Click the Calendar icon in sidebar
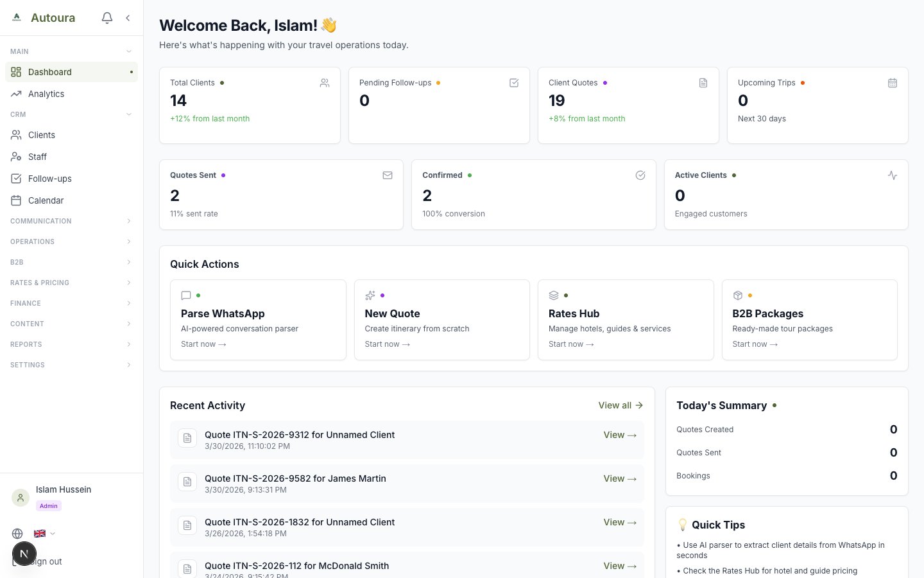This screenshot has width=924, height=578. [x=16, y=200]
